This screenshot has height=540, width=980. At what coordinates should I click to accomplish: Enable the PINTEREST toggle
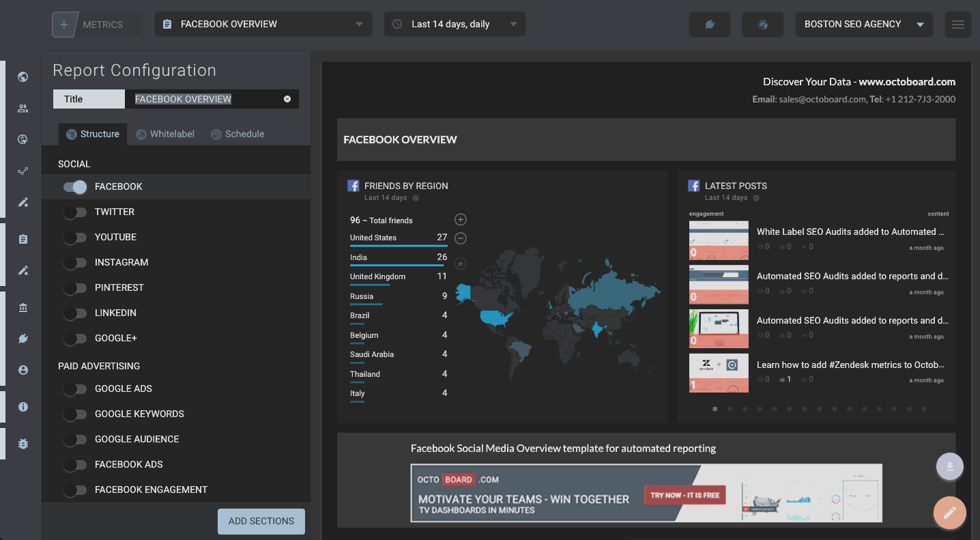75,288
